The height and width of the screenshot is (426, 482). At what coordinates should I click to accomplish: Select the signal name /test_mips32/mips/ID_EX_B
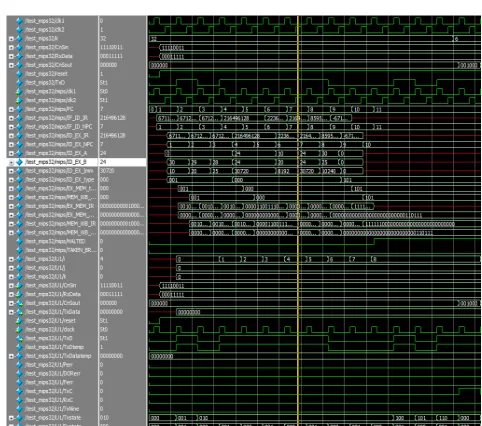(x=56, y=162)
